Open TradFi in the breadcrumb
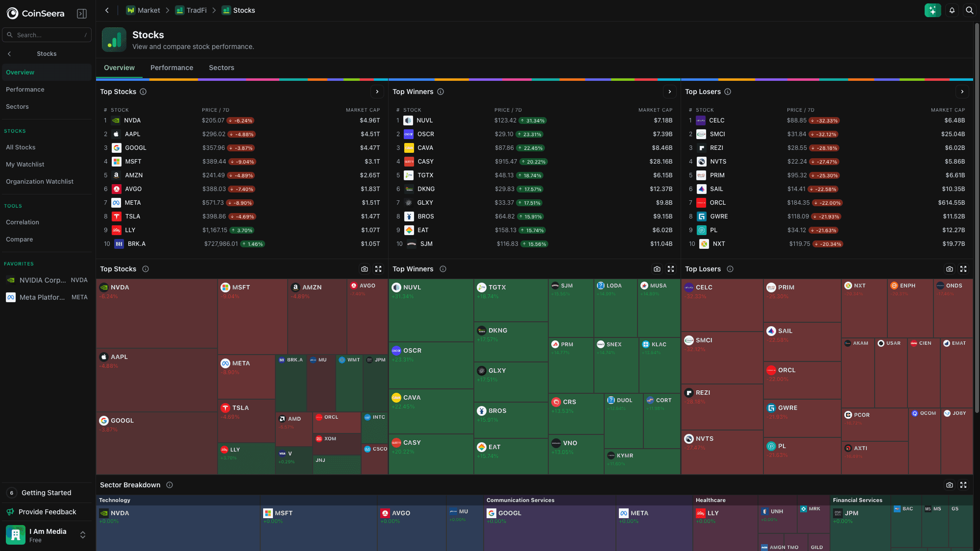Screen dimensions: 980x551 pos(191,10)
